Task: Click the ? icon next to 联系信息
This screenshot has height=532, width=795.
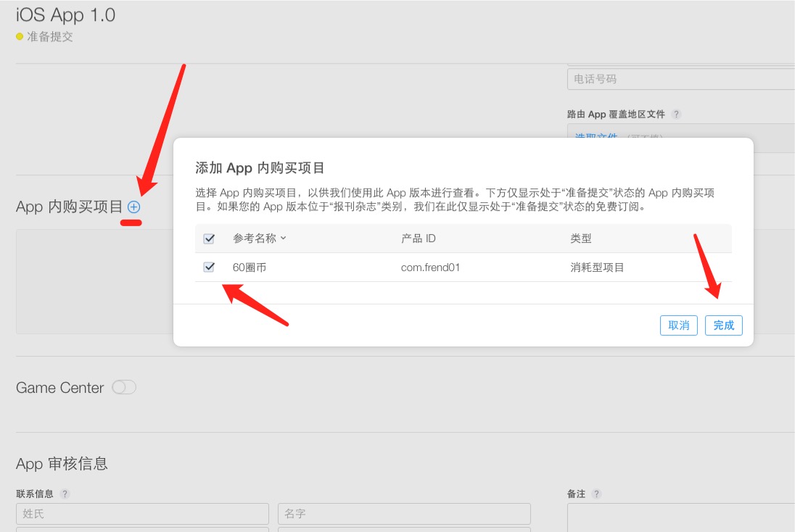Action: click(x=64, y=494)
